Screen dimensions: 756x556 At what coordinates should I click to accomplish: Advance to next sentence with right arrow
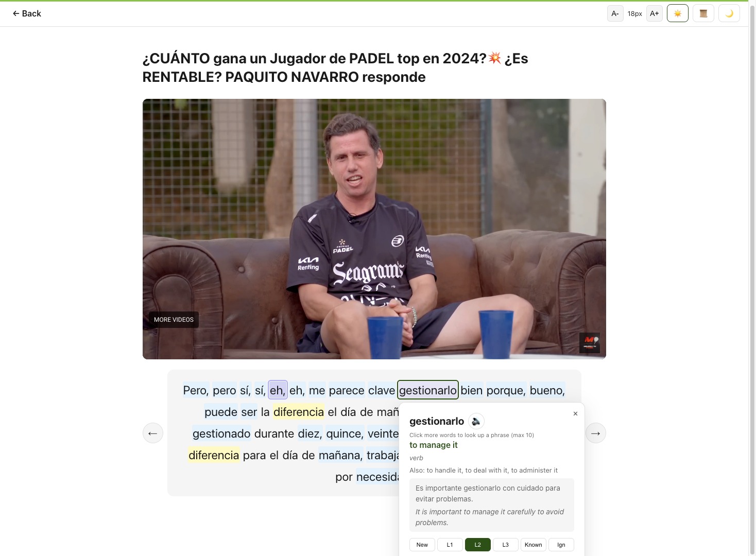595,433
